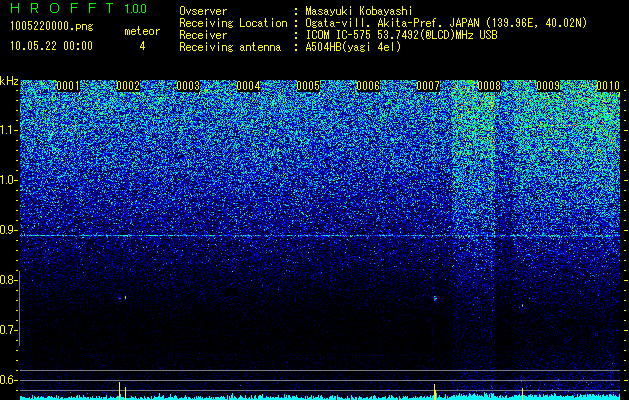Click the meteor echo dot below marker 0002
Viewport: 629px width, 400px height.
[125, 298]
